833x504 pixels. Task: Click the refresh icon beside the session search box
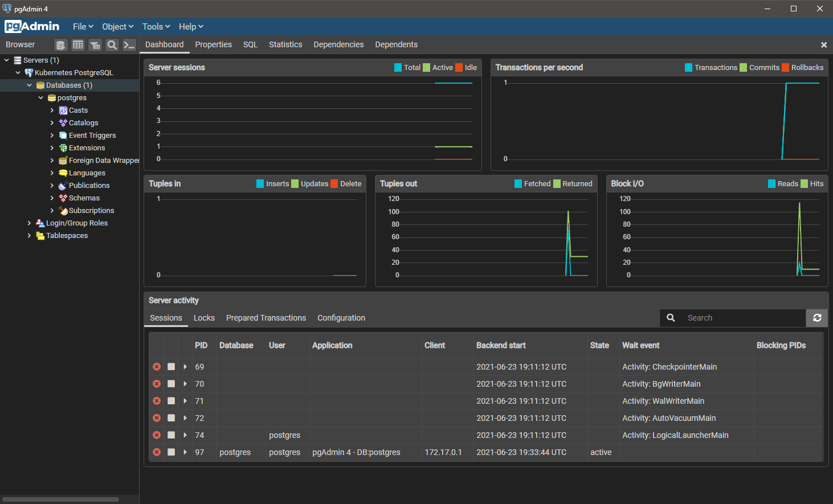tap(817, 318)
